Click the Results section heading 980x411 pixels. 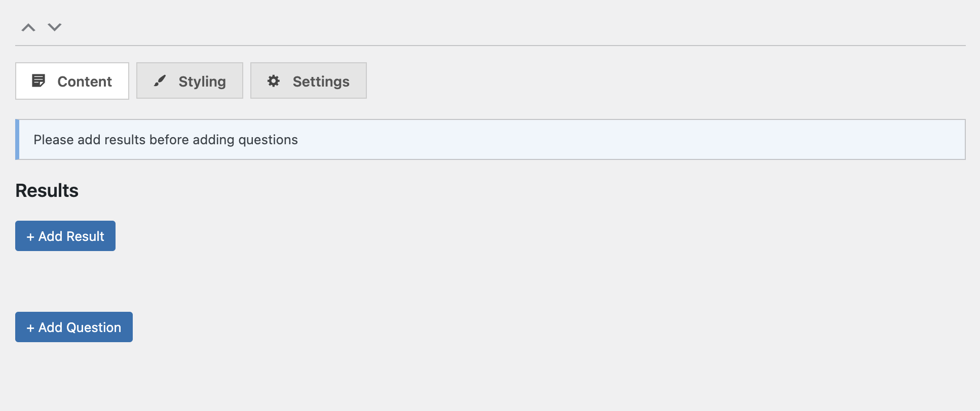tap(47, 190)
